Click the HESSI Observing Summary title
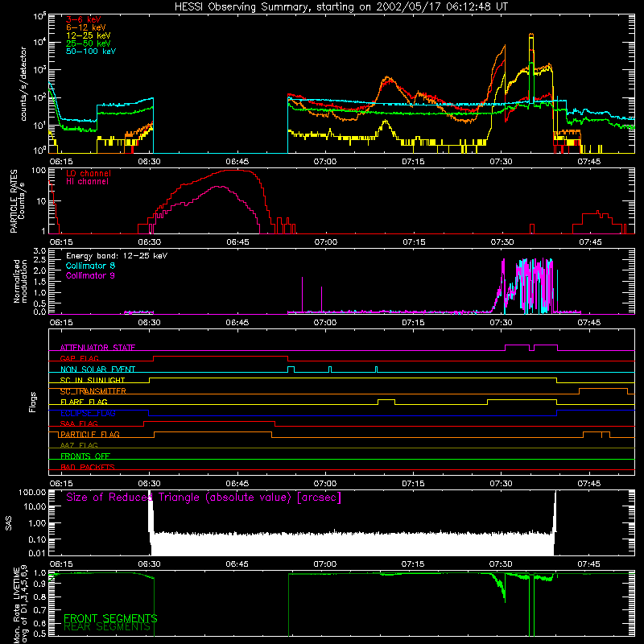This screenshot has height=644, width=644. tap(341, 6)
